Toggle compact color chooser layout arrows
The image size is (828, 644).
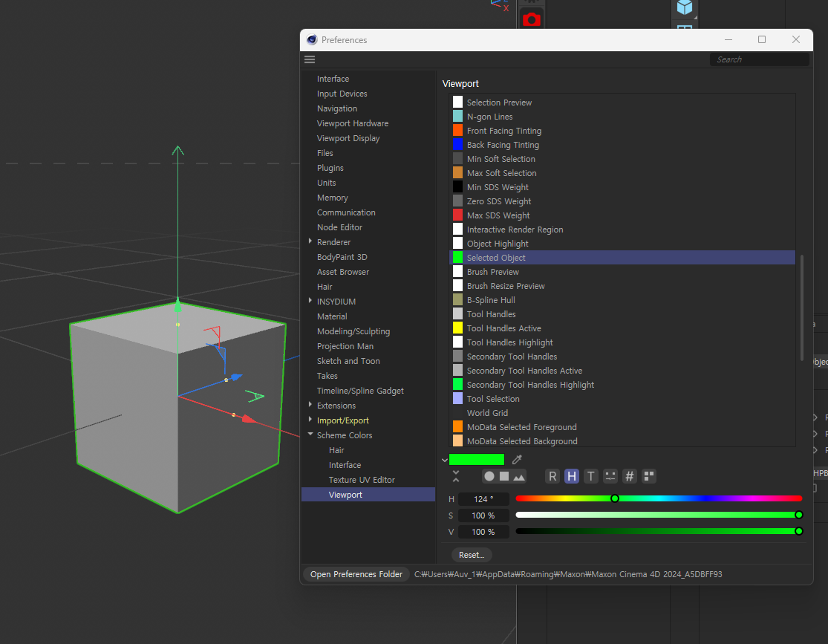[x=456, y=476]
